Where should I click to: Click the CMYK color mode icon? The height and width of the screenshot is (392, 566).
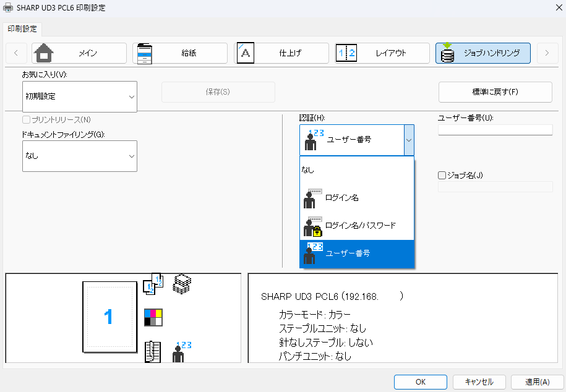pos(153,318)
